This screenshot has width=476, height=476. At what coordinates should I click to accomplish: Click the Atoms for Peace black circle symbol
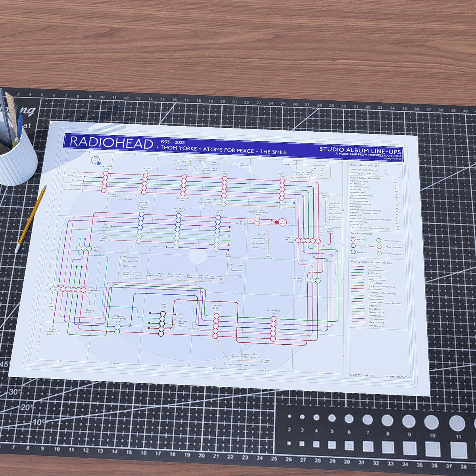tap(353, 246)
